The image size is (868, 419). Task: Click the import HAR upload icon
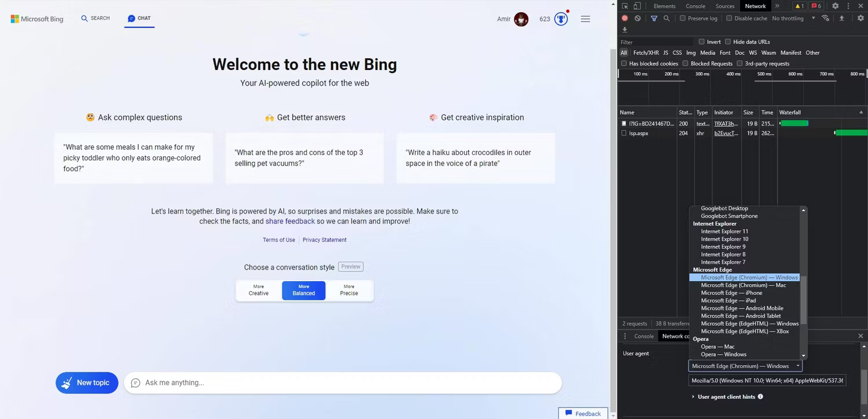tap(841, 18)
